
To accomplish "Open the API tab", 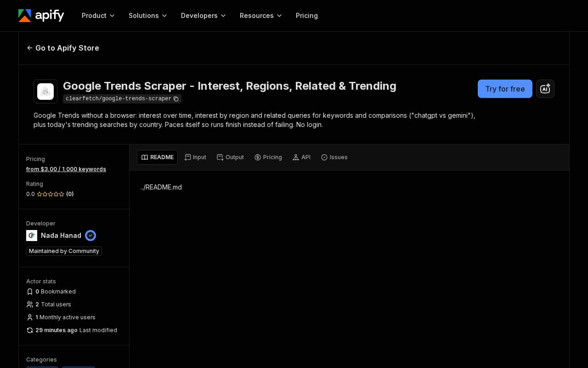I will point(301,157).
